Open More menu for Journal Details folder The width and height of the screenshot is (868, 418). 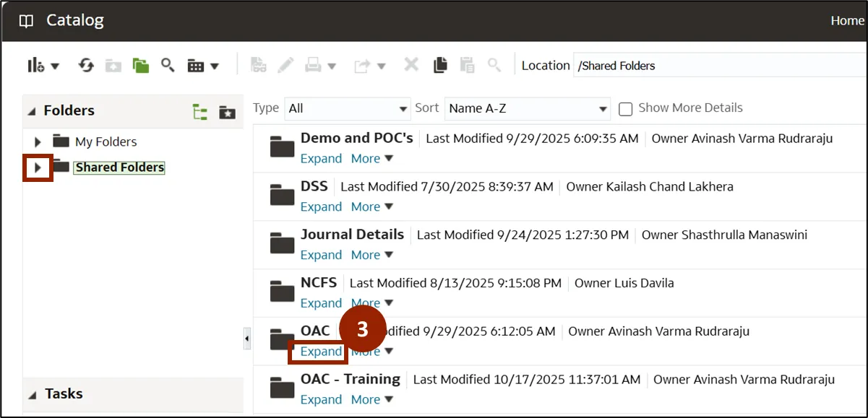(x=371, y=256)
